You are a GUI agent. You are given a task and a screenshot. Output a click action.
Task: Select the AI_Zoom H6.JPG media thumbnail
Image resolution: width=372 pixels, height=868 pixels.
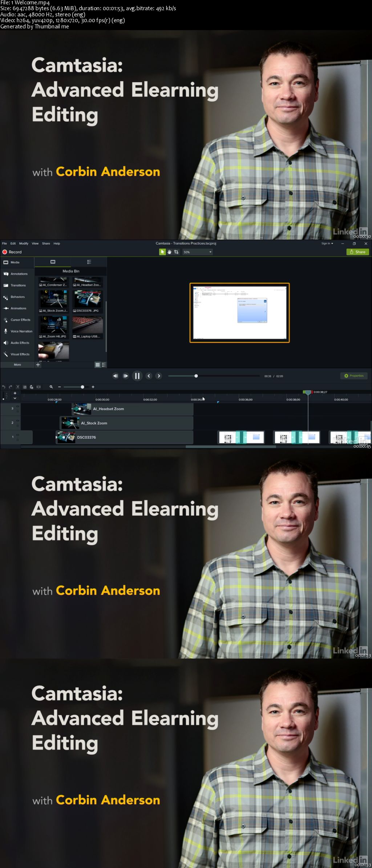pyautogui.click(x=53, y=327)
